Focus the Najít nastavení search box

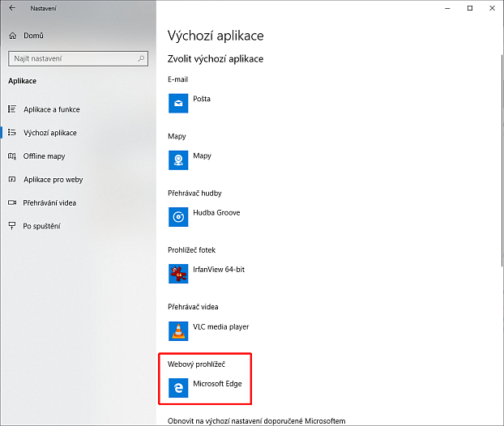tap(78, 58)
